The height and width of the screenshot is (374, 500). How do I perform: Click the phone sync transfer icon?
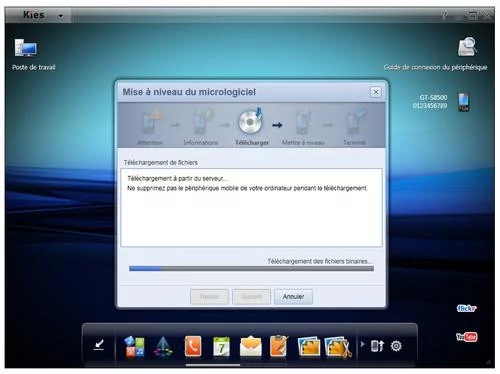click(377, 346)
